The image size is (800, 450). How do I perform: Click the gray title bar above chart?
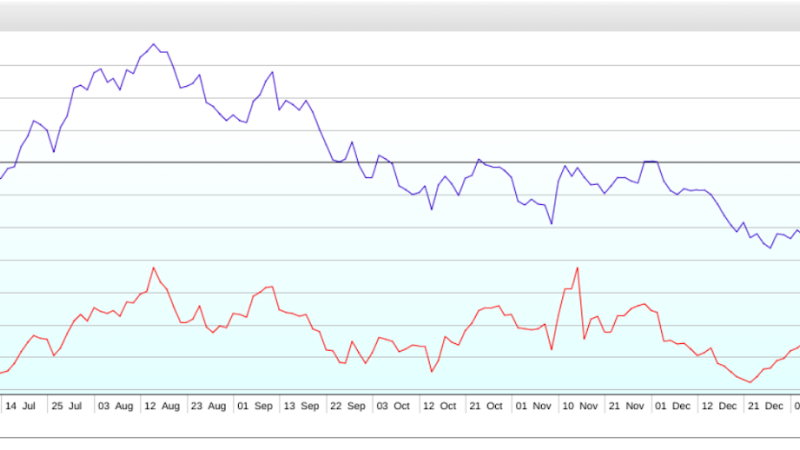[x=400, y=15]
